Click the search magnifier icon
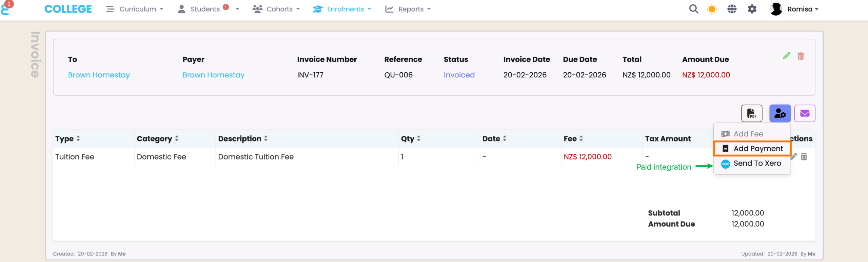 [x=693, y=9]
